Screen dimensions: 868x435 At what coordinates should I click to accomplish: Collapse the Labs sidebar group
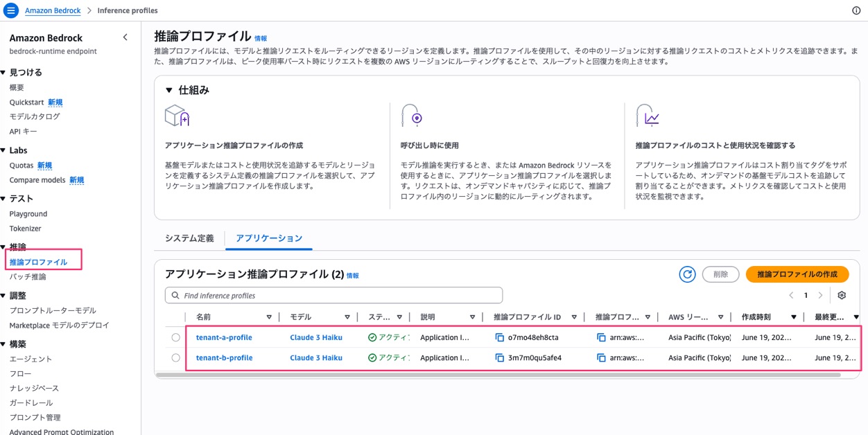tap(3, 150)
